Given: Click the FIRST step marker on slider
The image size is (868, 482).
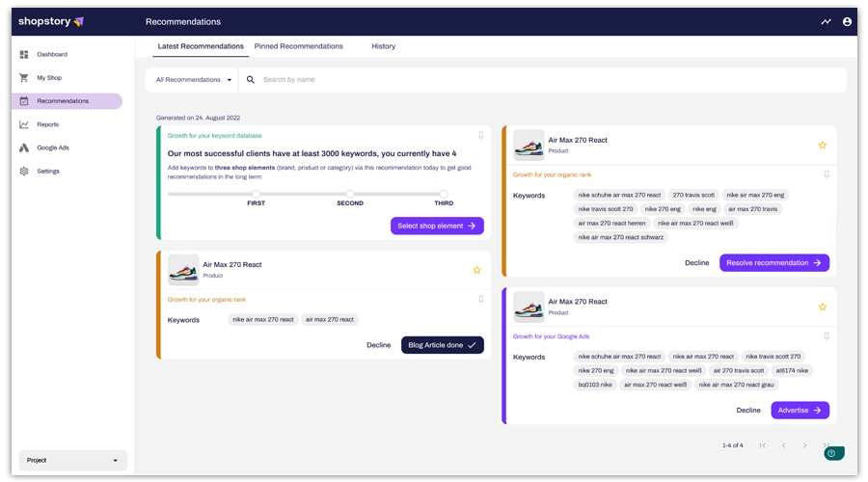Looking at the screenshot, I should coord(256,194).
